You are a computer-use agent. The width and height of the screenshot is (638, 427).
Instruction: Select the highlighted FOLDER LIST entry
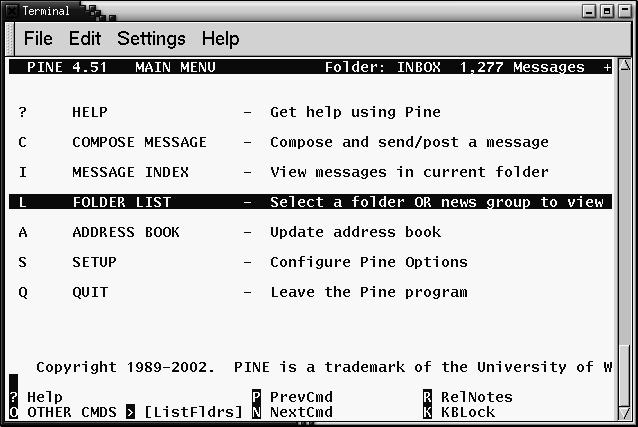310,202
